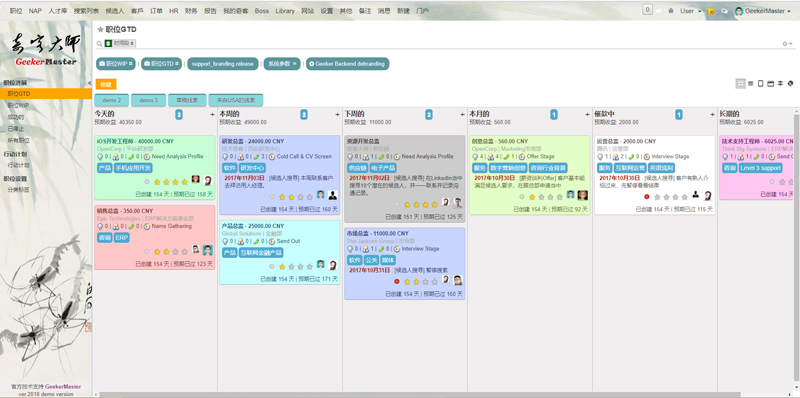
Task: Add a card to the 本月的 column
Action: tap(587, 115)
